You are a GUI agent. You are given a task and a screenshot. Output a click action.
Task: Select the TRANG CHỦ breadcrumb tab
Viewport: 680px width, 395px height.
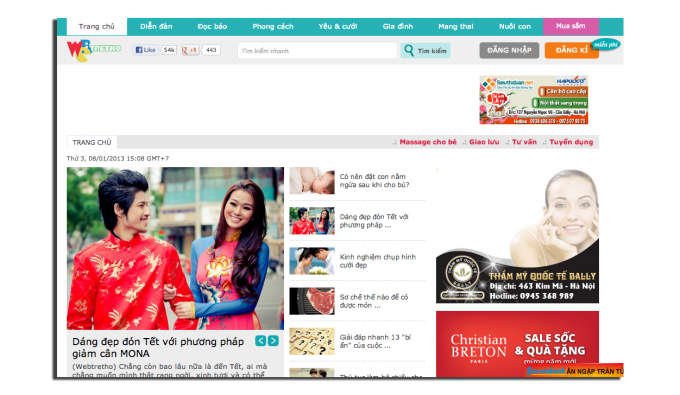point(92,142)
